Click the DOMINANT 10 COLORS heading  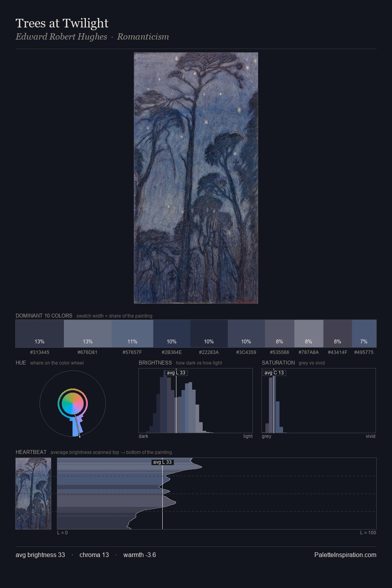[44, 316]
